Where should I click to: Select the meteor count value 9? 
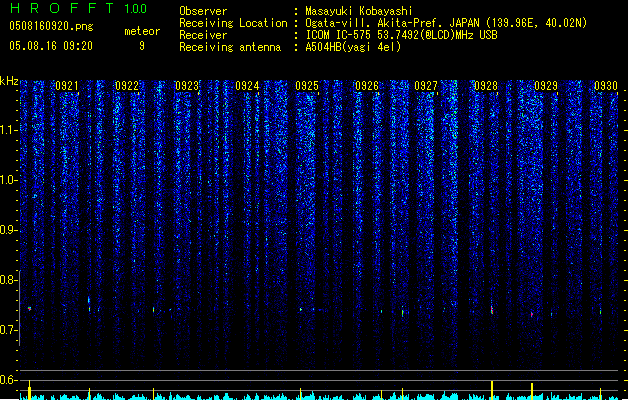tap(142, 46)
